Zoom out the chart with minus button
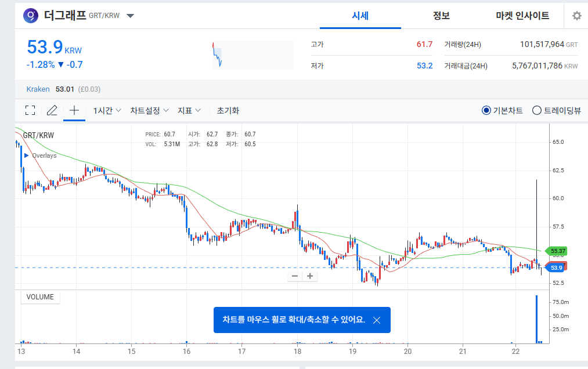Image resolution: width=588 pixels, height=369 pixels. coord(295,276)
